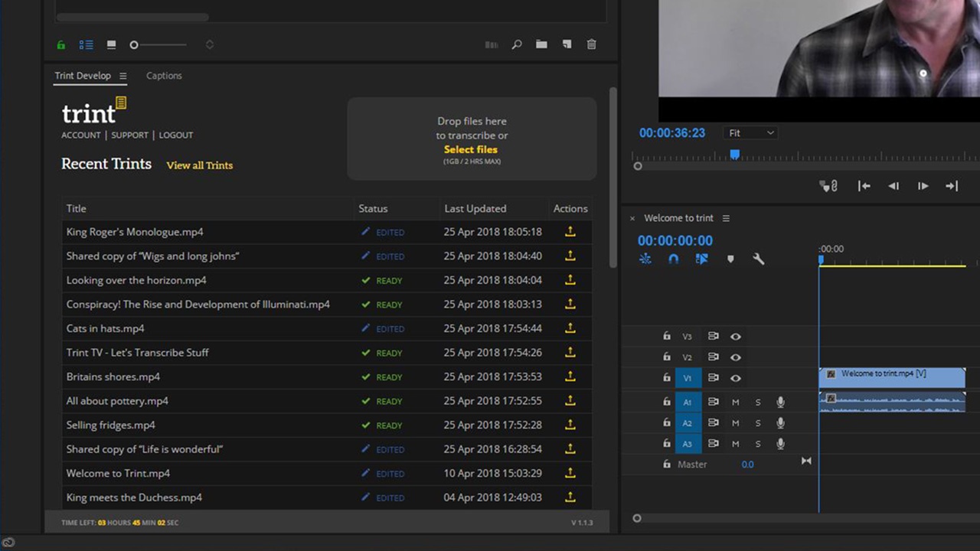
Task: Click export icon for Selling fridges.mp4
Action: click(570, 424)
